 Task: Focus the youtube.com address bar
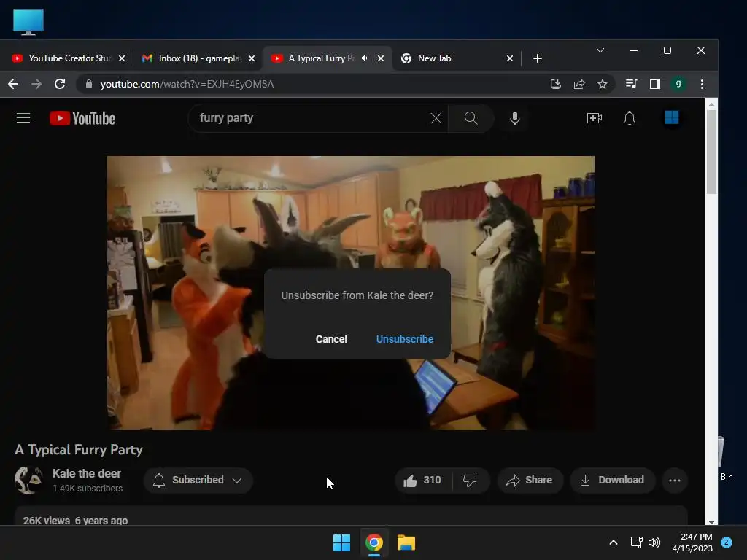tap(314, 85)
